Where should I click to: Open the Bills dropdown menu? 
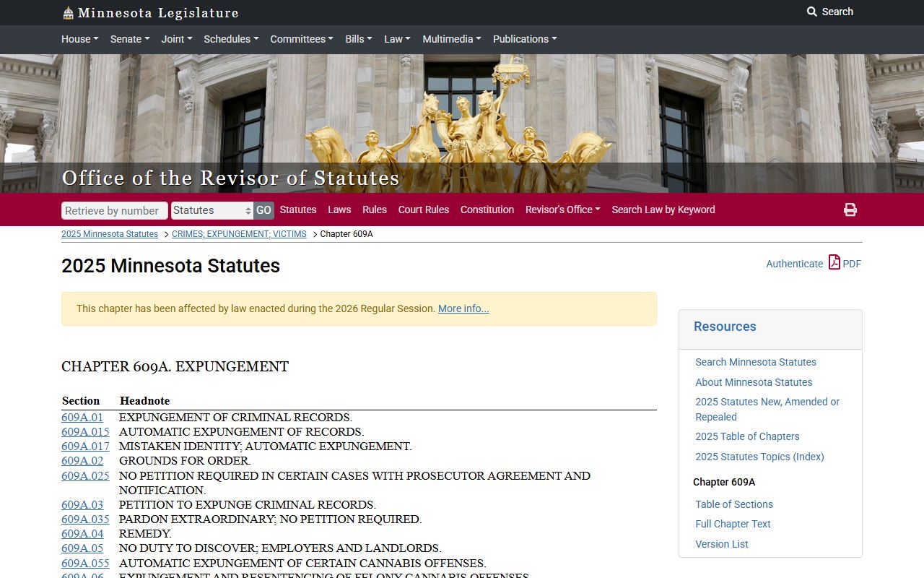pos(359,39)
